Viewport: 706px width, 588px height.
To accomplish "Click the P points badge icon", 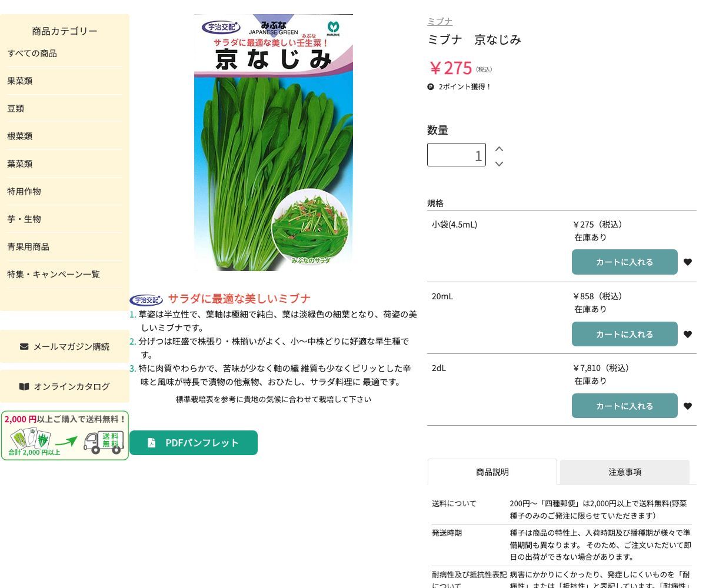I will click(x=431, y=86).
